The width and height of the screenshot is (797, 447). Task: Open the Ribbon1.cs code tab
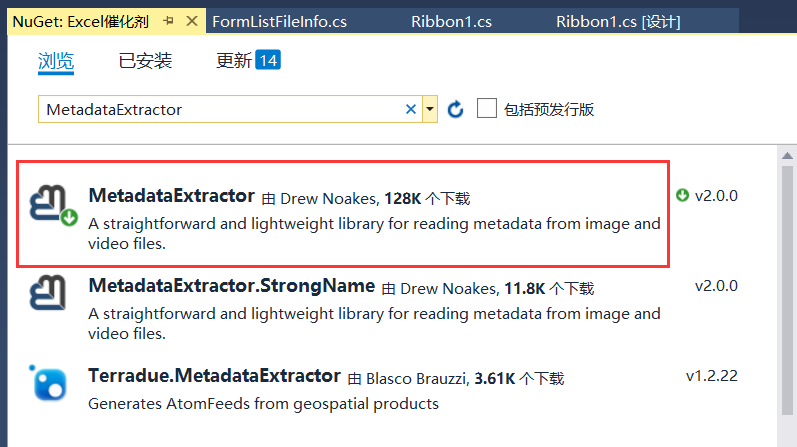point(449,20)
